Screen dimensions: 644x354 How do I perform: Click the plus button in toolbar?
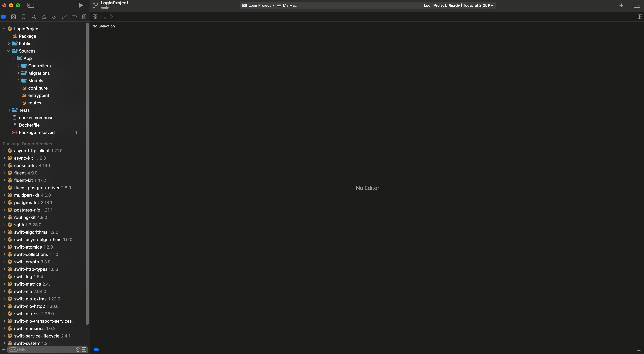[x=621, y=5]
